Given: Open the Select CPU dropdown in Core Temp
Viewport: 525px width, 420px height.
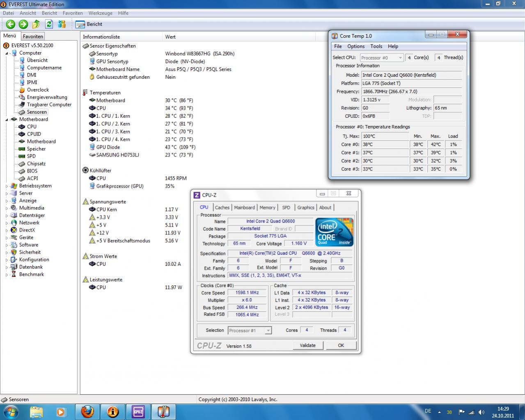Looking at the screenshot, I should [382, 58].
